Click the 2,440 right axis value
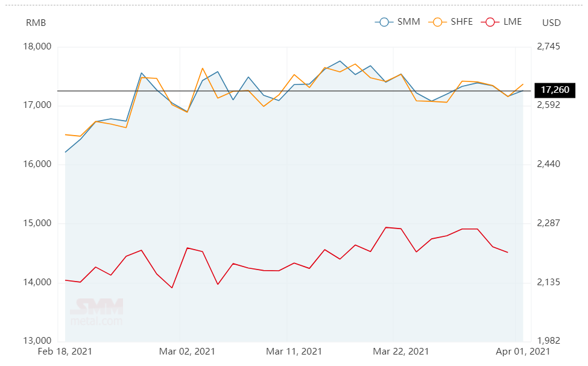The height and width of the screenshot is (366, 588). tap(548, 164)
